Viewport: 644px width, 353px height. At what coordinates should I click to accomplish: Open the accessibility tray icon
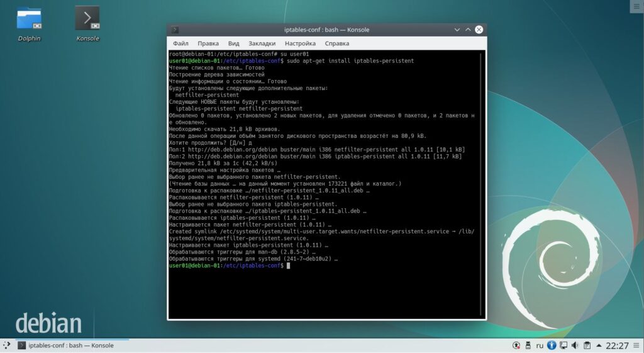(x=551, y=345)
